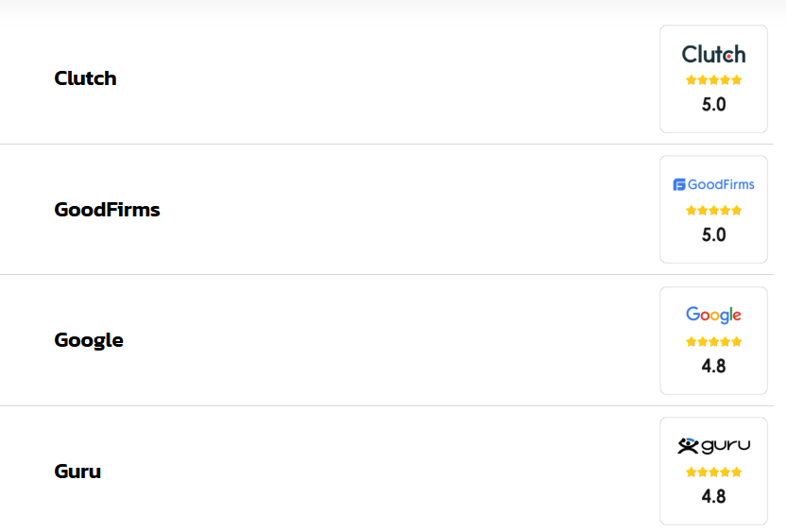
Task: Click the Clutch five-star rating row
Action: [x=713, y=79]
